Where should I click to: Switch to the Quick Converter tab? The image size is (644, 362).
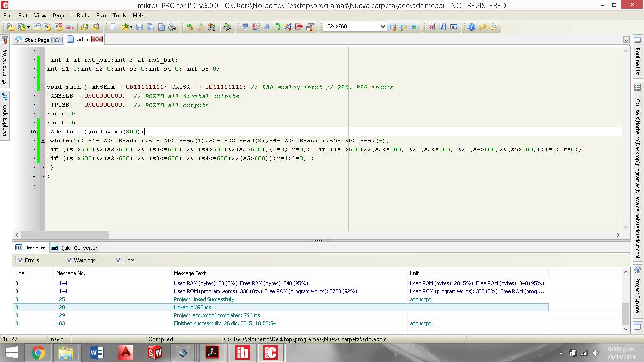point(74,247)
